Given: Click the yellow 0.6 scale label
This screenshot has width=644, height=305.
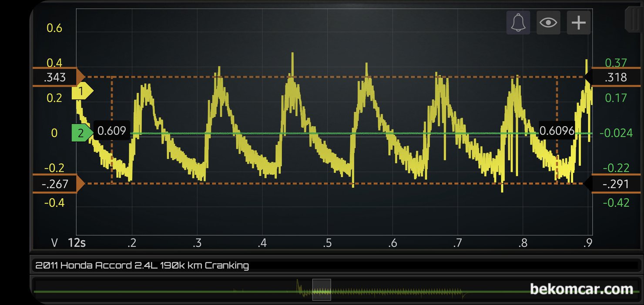Looking at the screenshot, I should pos(54,28).
